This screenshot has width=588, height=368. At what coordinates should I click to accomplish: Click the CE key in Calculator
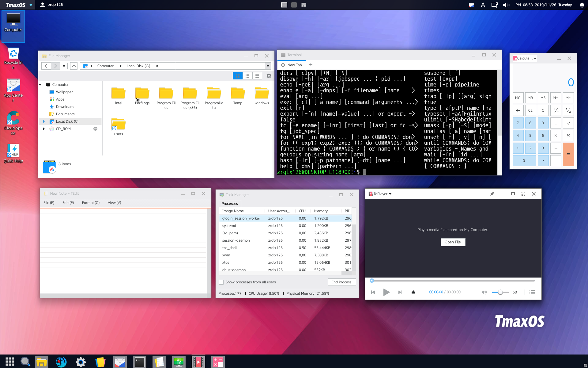(530, 110)
